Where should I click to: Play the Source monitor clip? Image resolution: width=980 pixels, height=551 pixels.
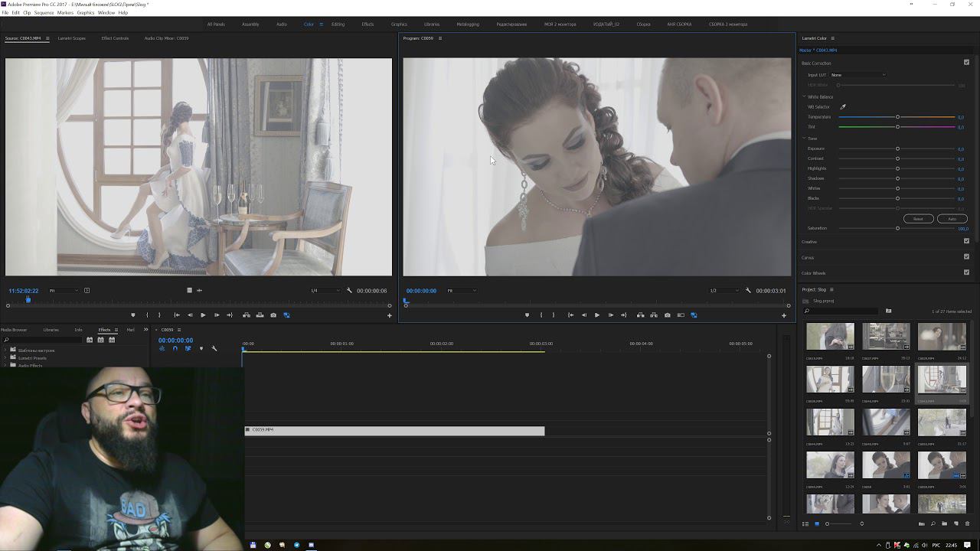coord(203,315)
